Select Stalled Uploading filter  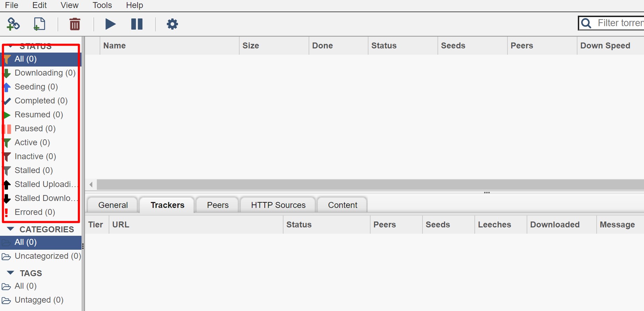[x=41, y=185]
